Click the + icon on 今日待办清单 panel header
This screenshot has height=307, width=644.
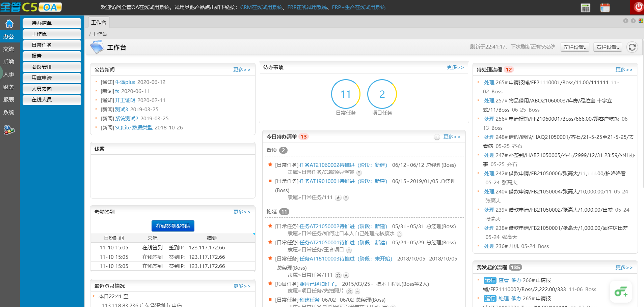(x=437, y=137)
